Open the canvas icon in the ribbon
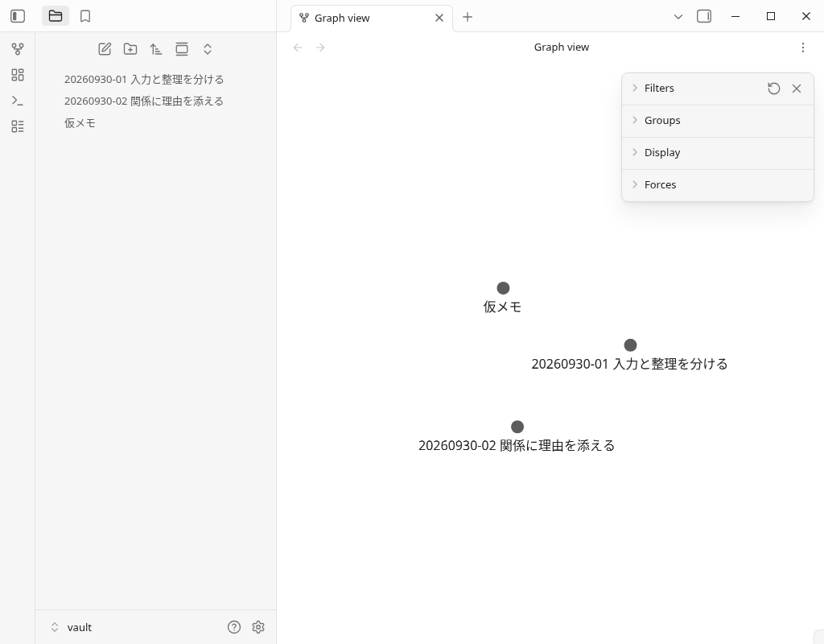 pos(18,75)
